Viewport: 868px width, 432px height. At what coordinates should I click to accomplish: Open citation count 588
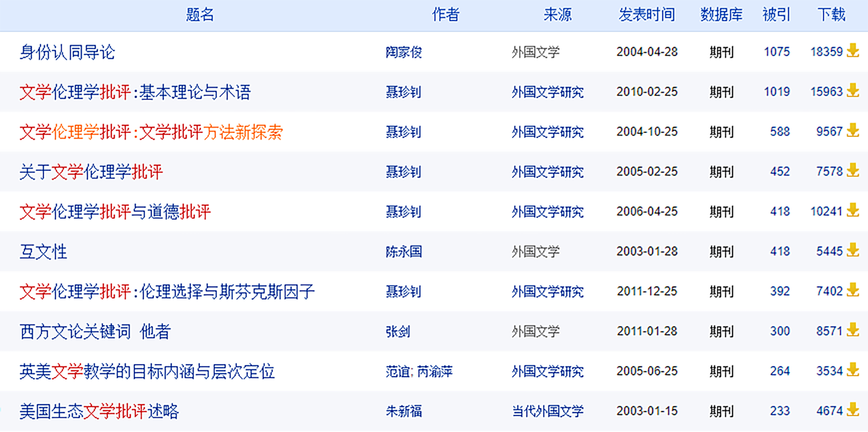tap(780, 132)
